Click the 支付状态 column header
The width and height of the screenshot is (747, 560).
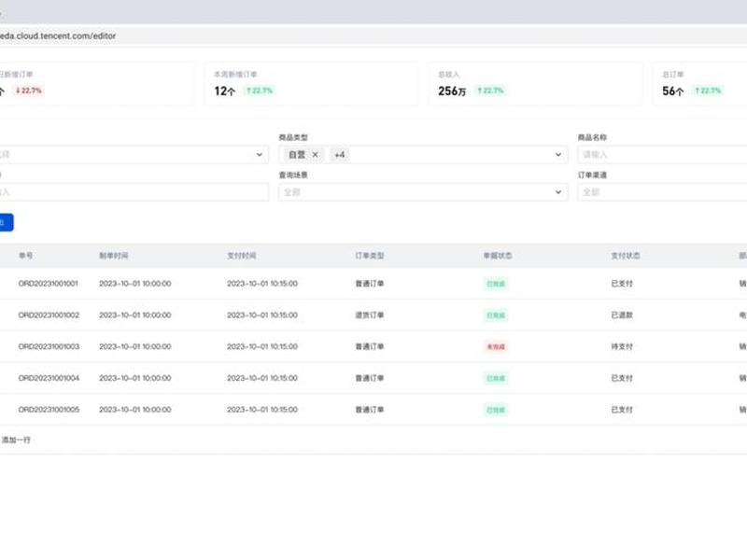(x=626, y=256)
